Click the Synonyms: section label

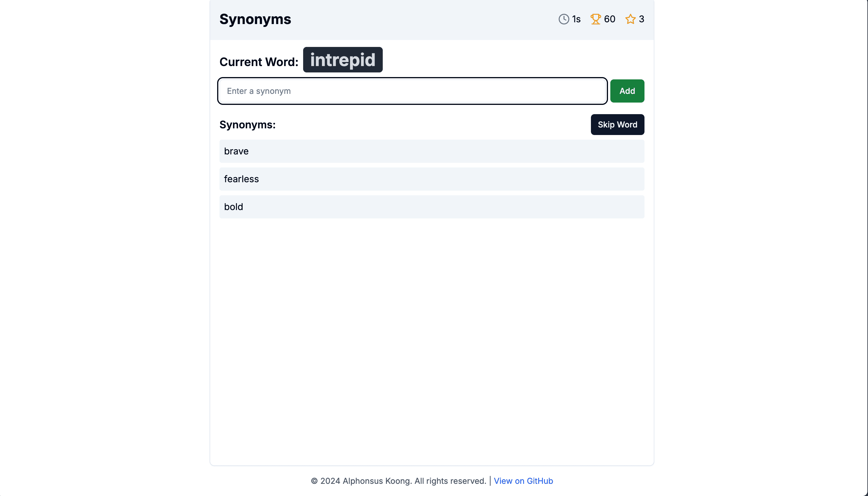point(248,125)
